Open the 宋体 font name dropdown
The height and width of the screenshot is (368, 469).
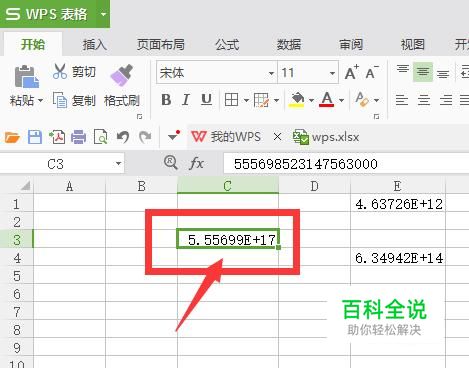pos(271,73)
